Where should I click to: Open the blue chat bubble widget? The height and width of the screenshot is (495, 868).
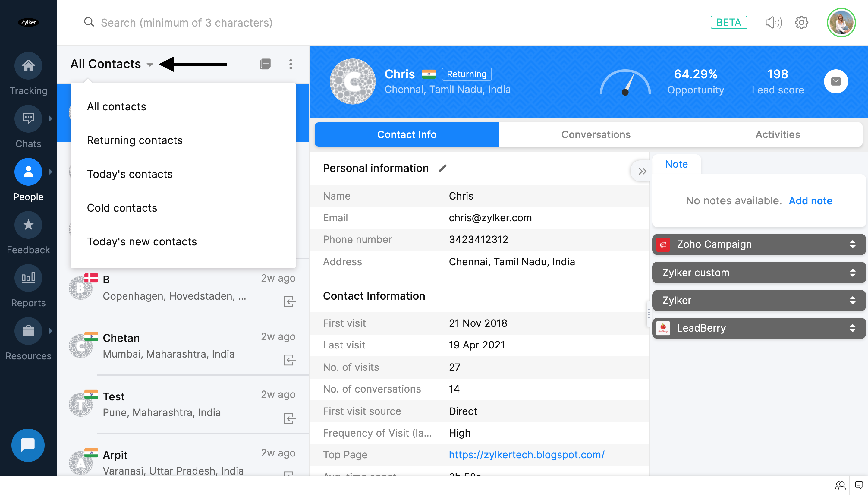pyautogui.click(x=28, y=445)
